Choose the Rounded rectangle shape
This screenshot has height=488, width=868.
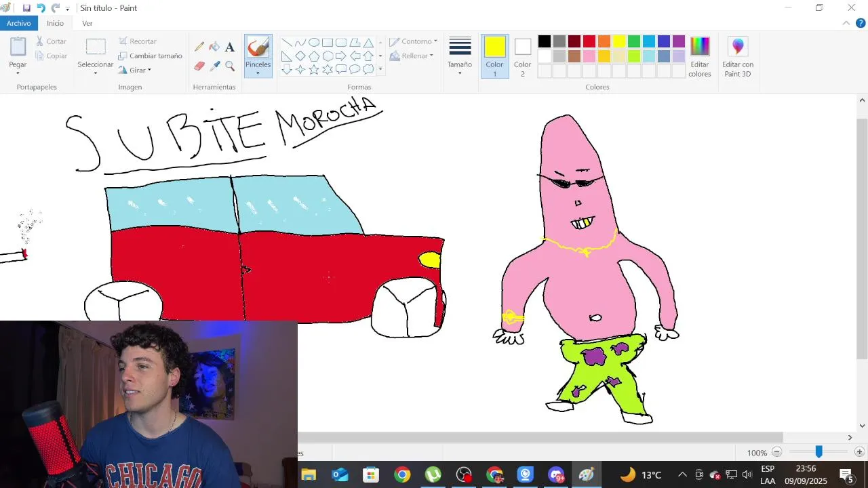pos(341,42)
